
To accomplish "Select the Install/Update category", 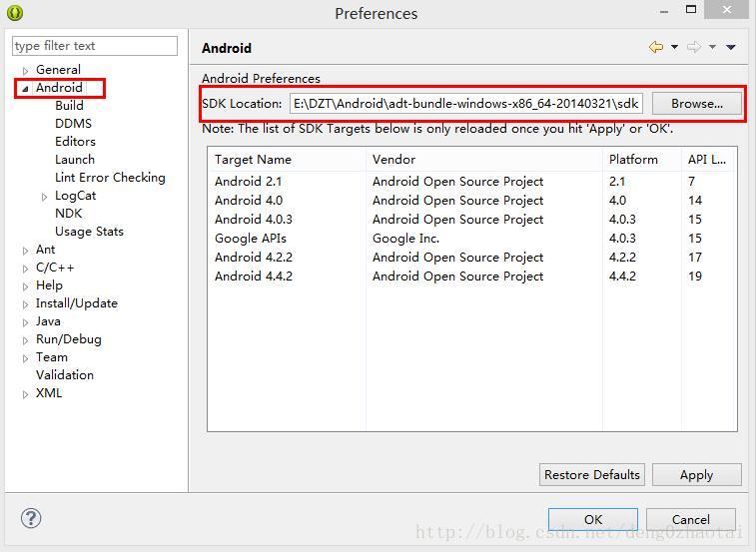I will 77,303.
